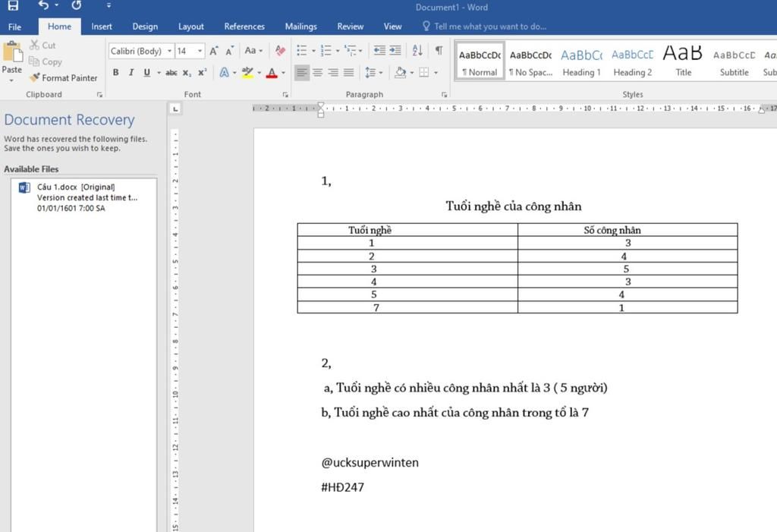Toggle Show/Hide paragraph marks
Viewport: 777px width, 532px height.
click(439, 51)
